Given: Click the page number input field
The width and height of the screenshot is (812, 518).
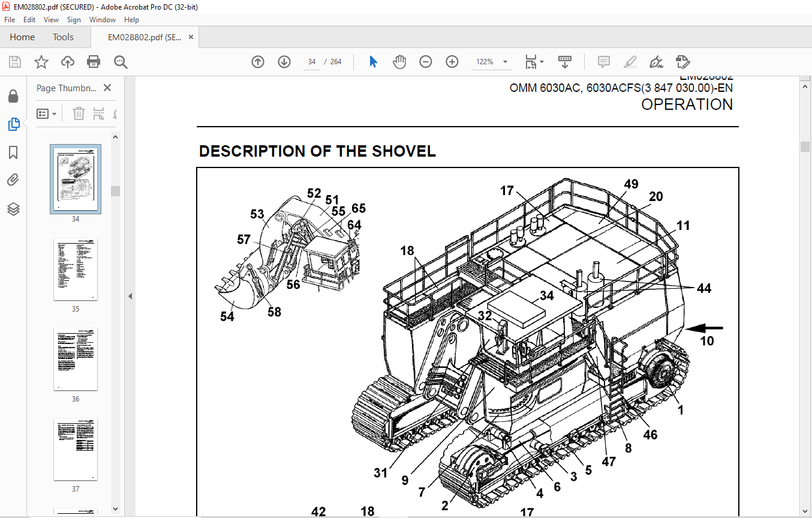Looking at the screenshot, I should pyautogui.click(x=312, y=62).
